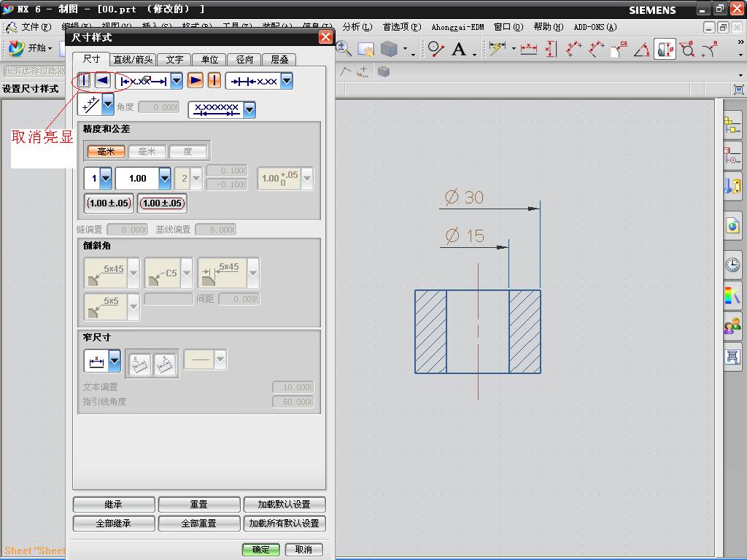Open the 开始 start menu button
This screenshot has width=747, height=560.
pos(31,48)
